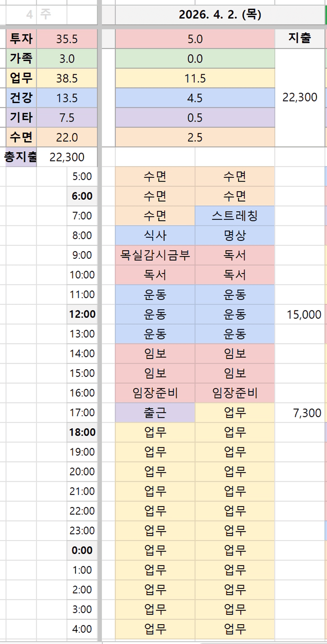This screenshot has height=644, width=327.
Task: Select the 출근 schedule cell
Action: [x=155, y=413]
